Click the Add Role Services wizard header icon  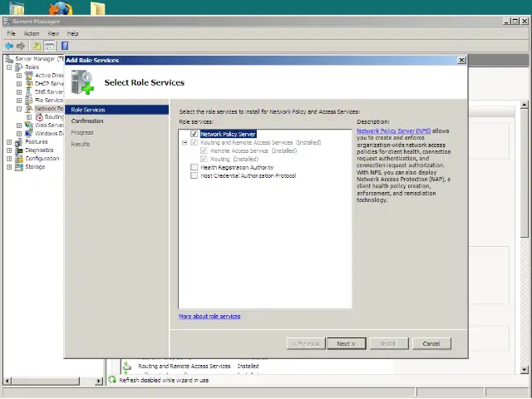click(82, 82)
